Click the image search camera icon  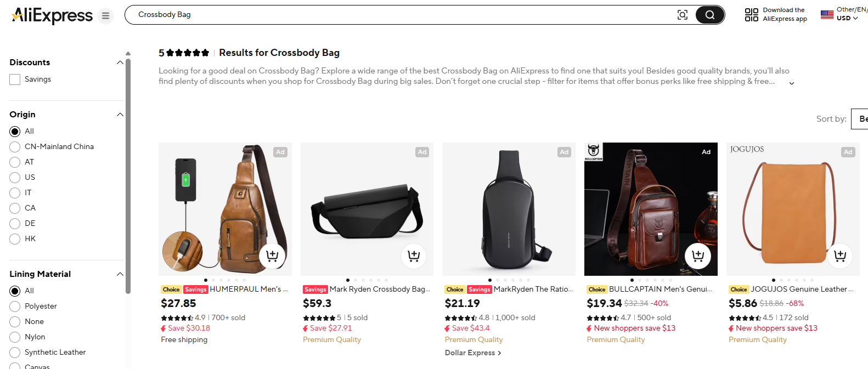682,15
